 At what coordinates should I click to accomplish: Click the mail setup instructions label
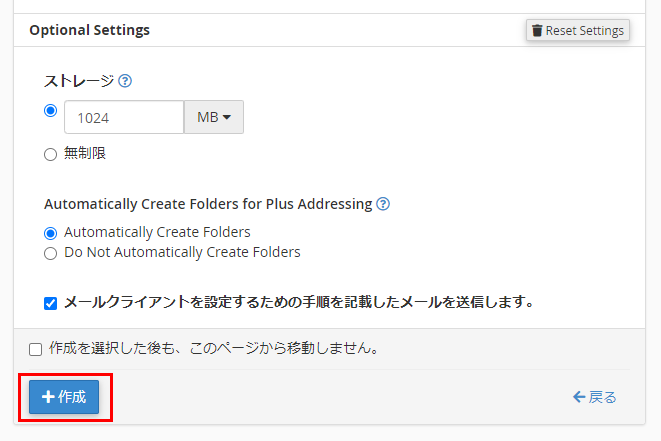click(298, 301)
